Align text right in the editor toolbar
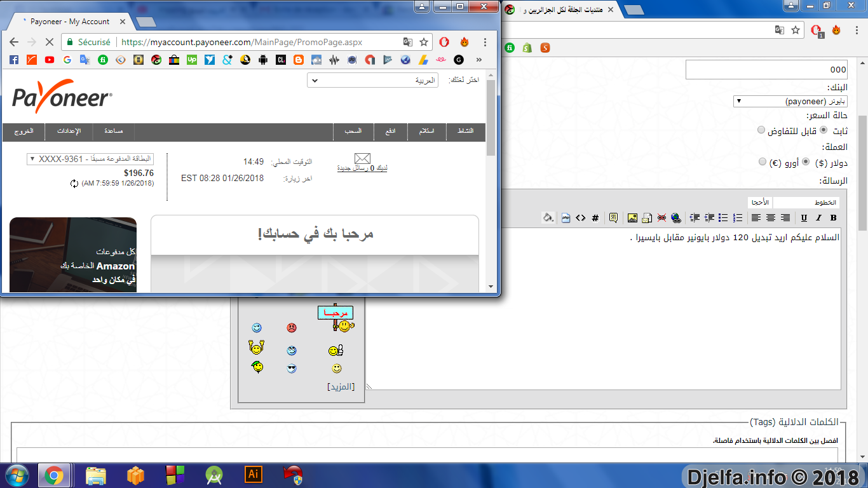The height and width of the screenshot is (488, 868). [x=785, y=218]
